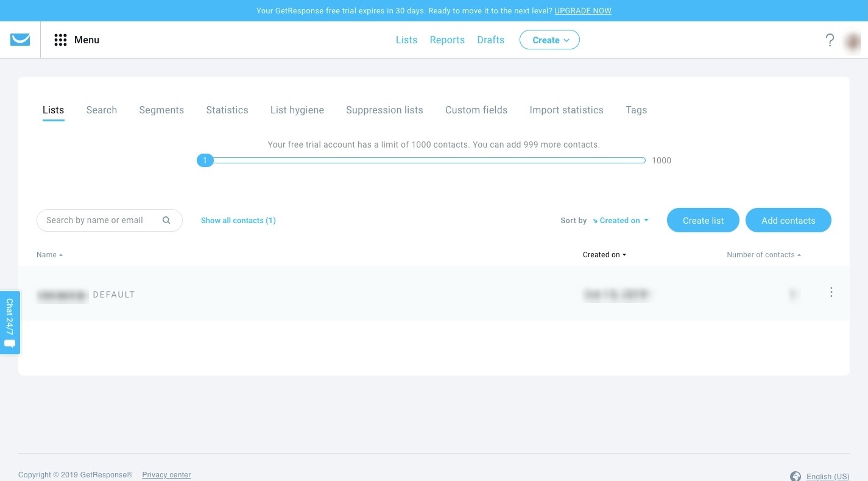Click Show all contacts (1) link
868x481 pixels.
tap(238, 220)
